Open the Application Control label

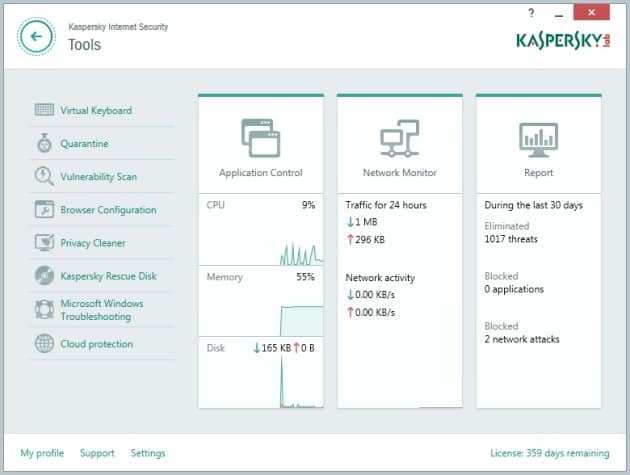click(x=261, y=172)
